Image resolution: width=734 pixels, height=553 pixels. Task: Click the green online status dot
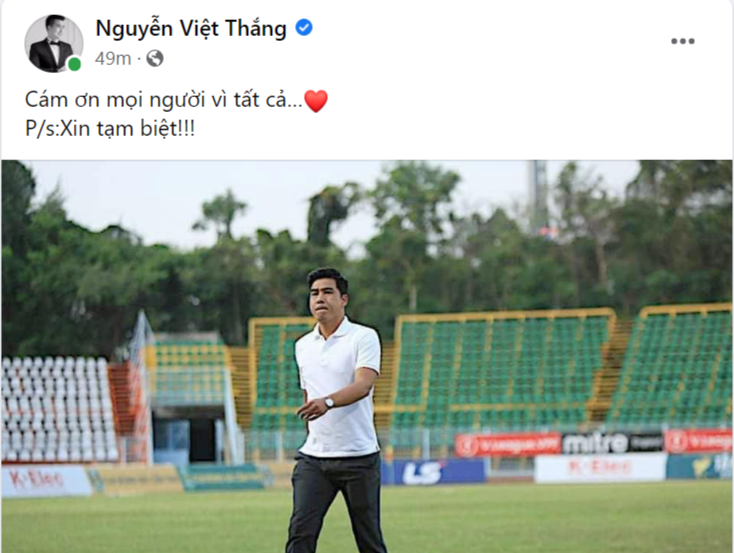coord(74,64)
